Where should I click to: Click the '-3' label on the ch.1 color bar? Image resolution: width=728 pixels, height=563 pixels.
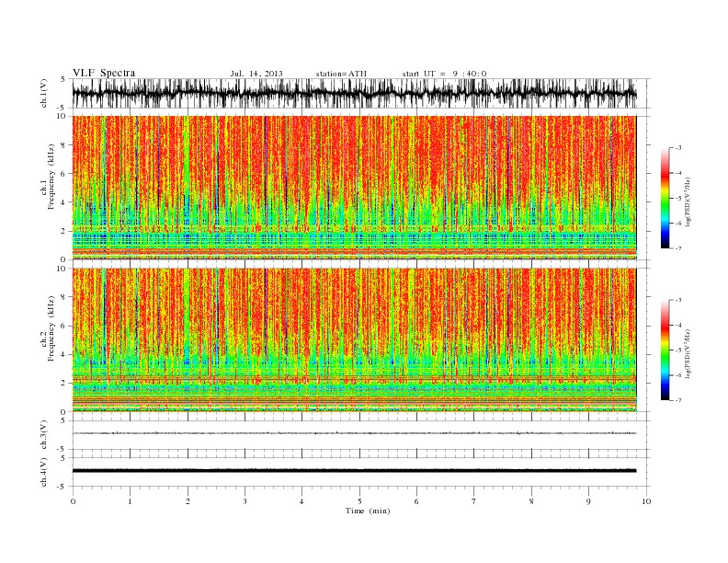click(678, 148)
